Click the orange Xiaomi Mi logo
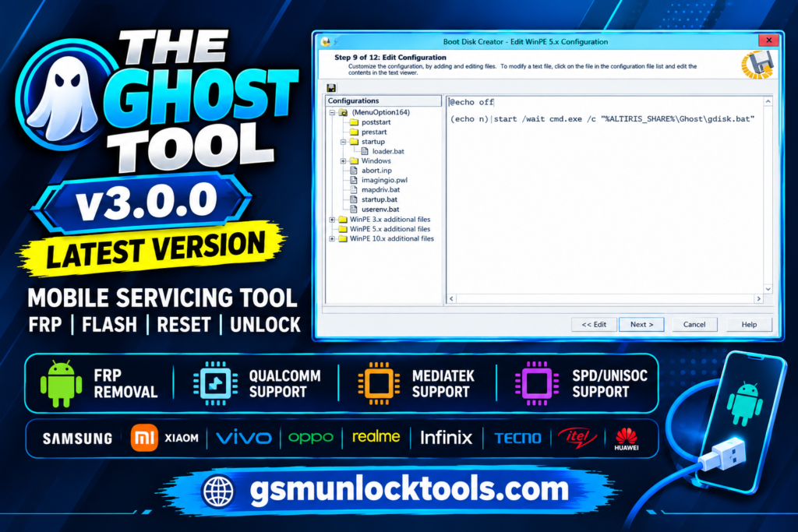Screen dimensions: 798x532 tap(144, 438)
